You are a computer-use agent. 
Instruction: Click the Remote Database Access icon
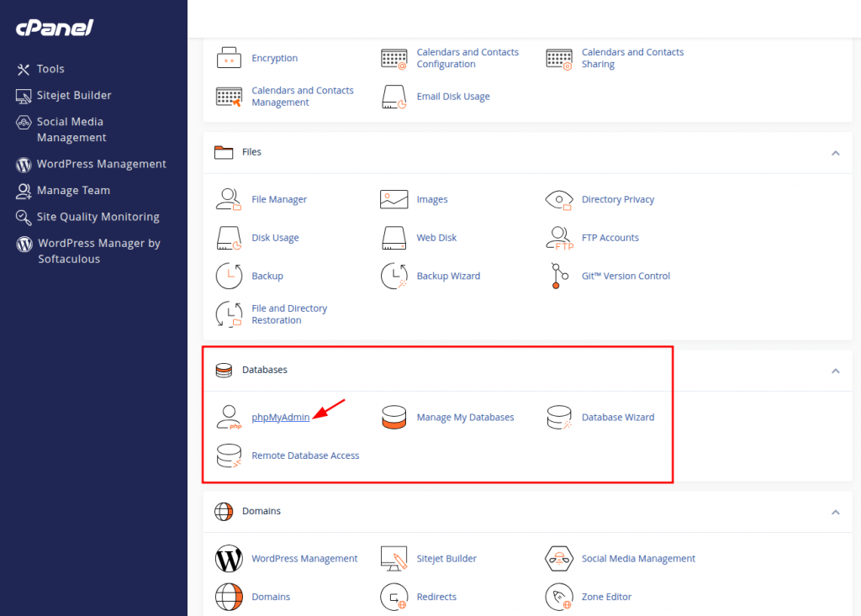[229, 455]
